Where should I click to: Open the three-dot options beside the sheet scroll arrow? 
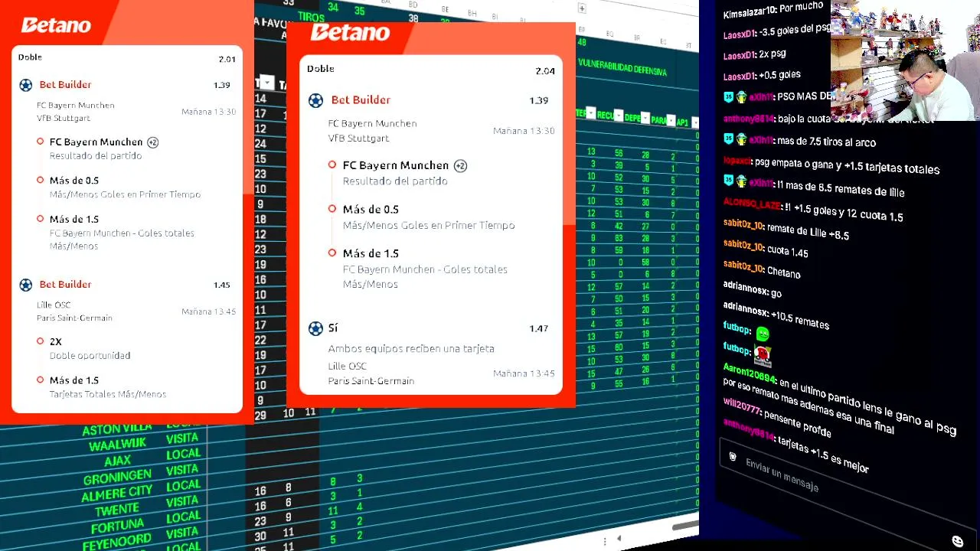click(605, 541)
